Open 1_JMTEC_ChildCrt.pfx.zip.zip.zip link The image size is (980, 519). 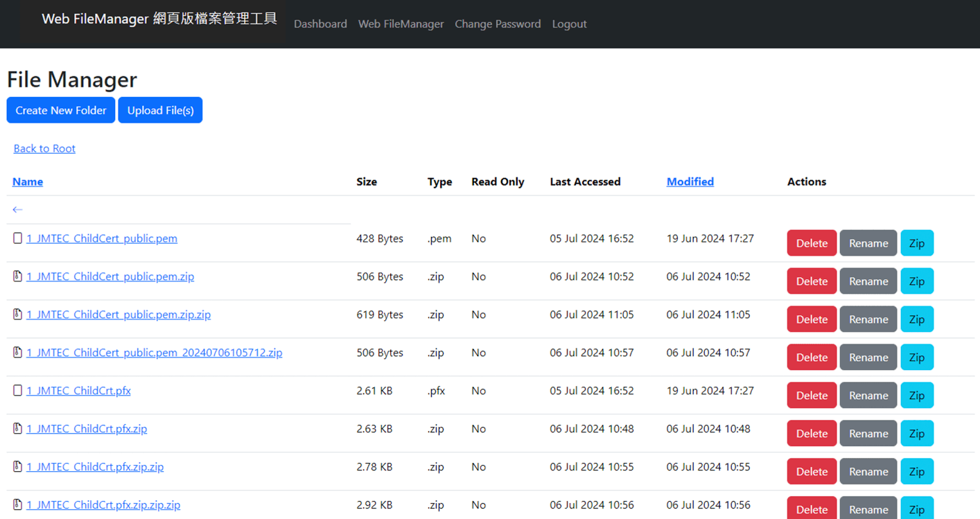coord(103,505)
